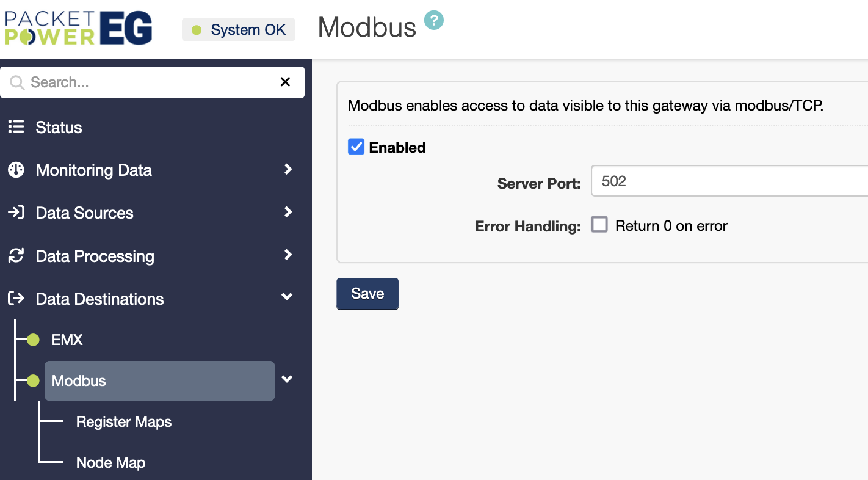Open the Register Maps page
Viewport: 868px width, 480px height.
124,422
